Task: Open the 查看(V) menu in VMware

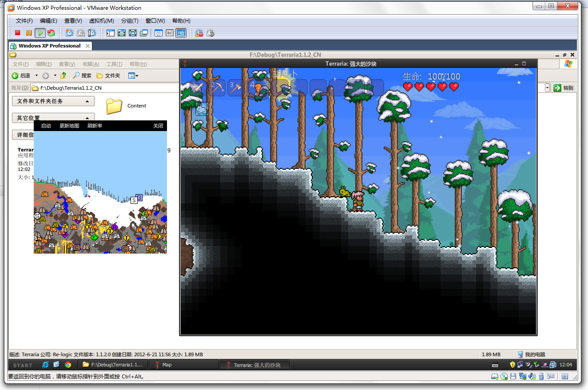Action: click(73, 21)
